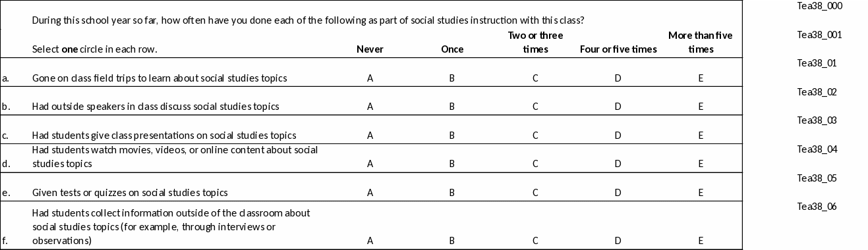868x250 pixels.
Task: Click the Tea38_000 variable label
Action: click(x=819, y=7)
